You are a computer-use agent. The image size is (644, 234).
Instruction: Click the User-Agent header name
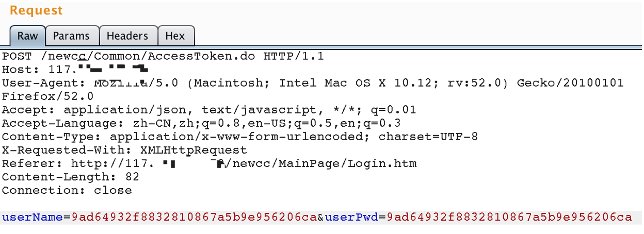43,82
